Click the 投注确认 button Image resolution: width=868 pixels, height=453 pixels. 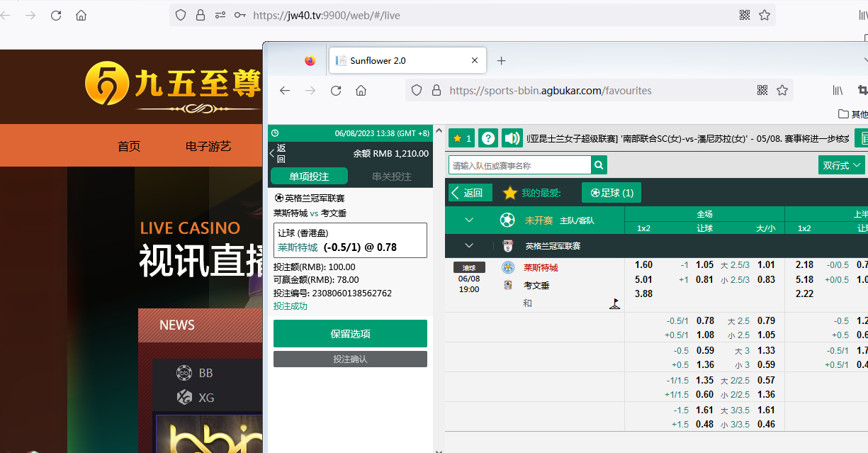click(x=350, y=359)
